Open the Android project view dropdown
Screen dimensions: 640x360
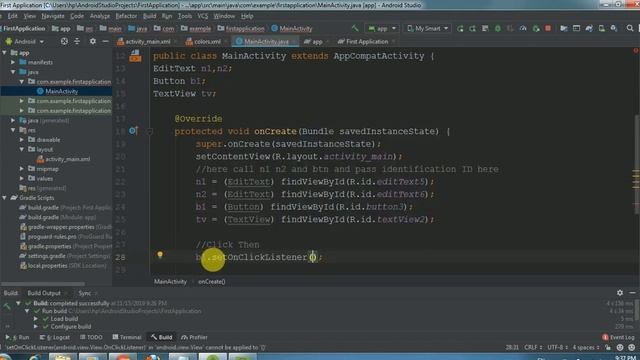point(24,42)
